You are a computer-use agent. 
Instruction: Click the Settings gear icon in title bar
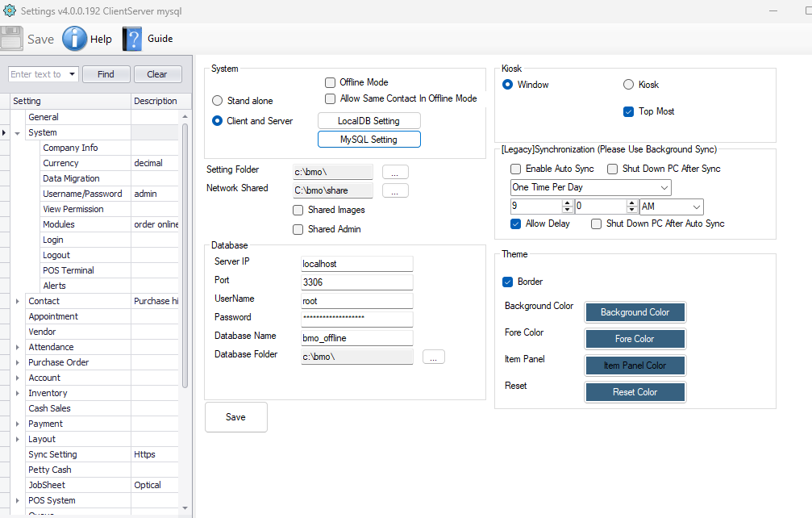pos(10,10)
